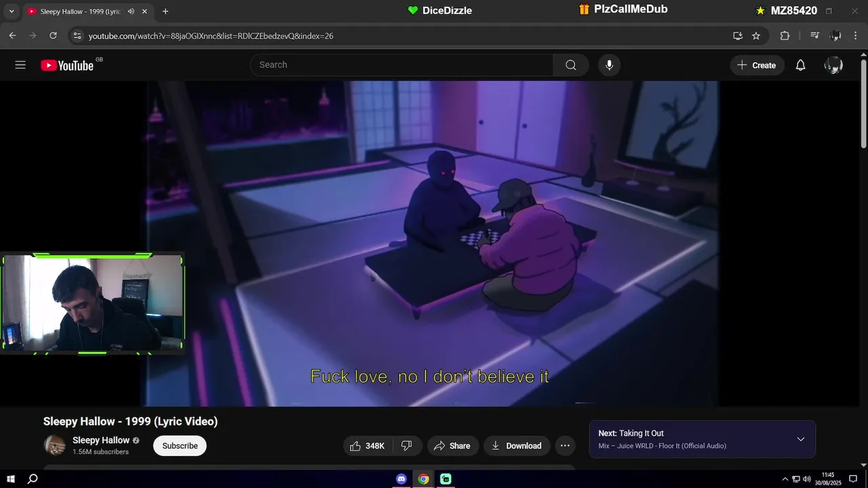The height and width of the screenshot is (488, 868).
Task: Click the video title text
Action: (x=131, y=422)
